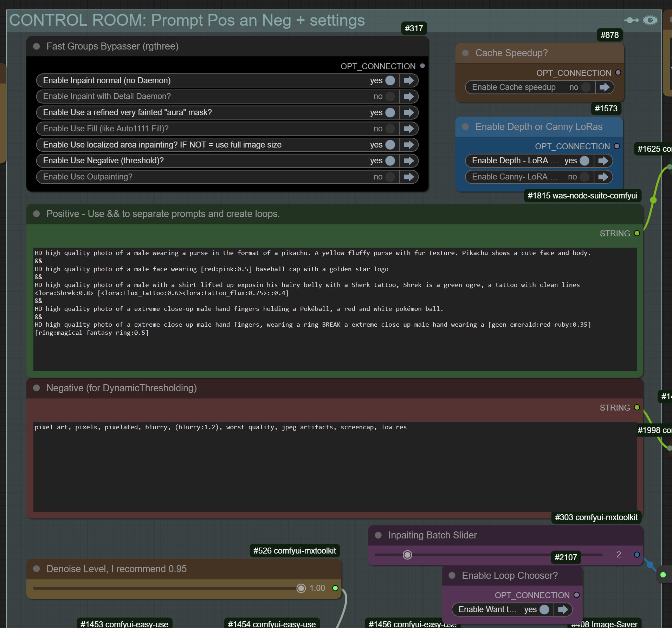Disable the 'Use Negative (threshold)?' switch
672x628 pixels.
(390, 161)
